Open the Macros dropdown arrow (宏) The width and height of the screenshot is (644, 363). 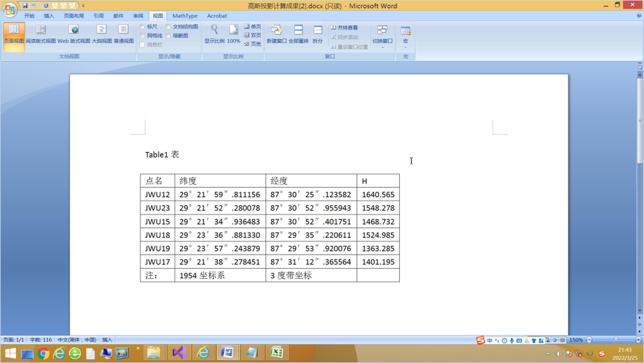coord(405,47)
